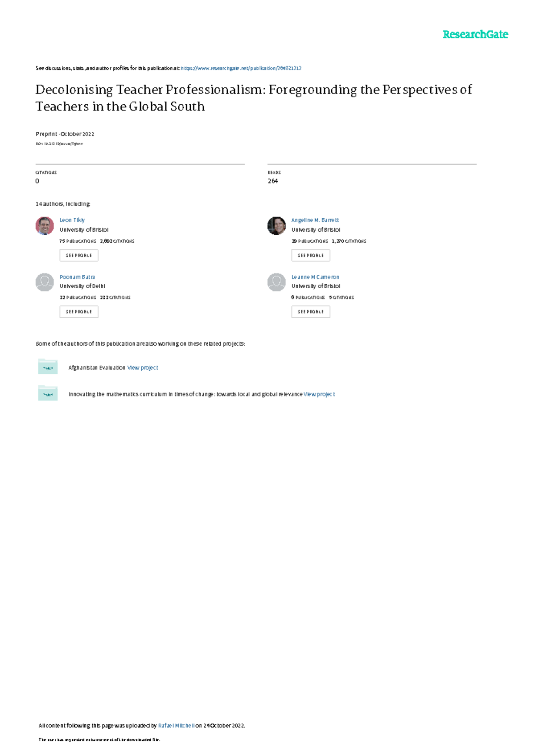Viewport: 535px width, 756px height.
Task: Click the Afghanistan Evaluation project folder icon
Action: (x=48, y=367)
